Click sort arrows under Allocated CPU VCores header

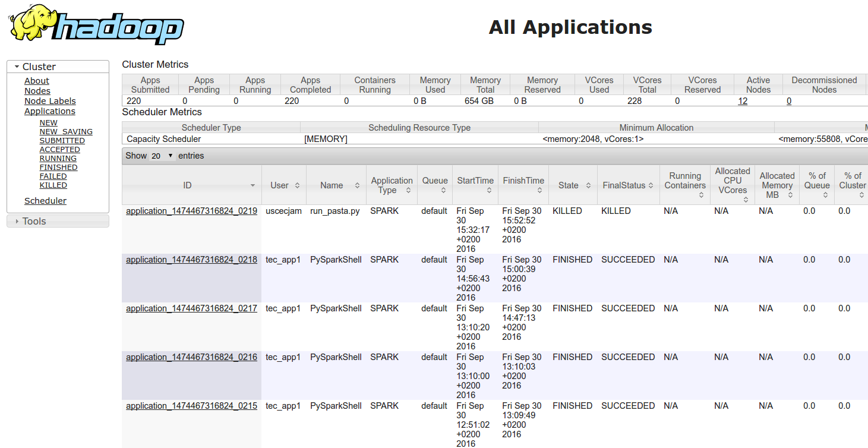pos(746,200)
